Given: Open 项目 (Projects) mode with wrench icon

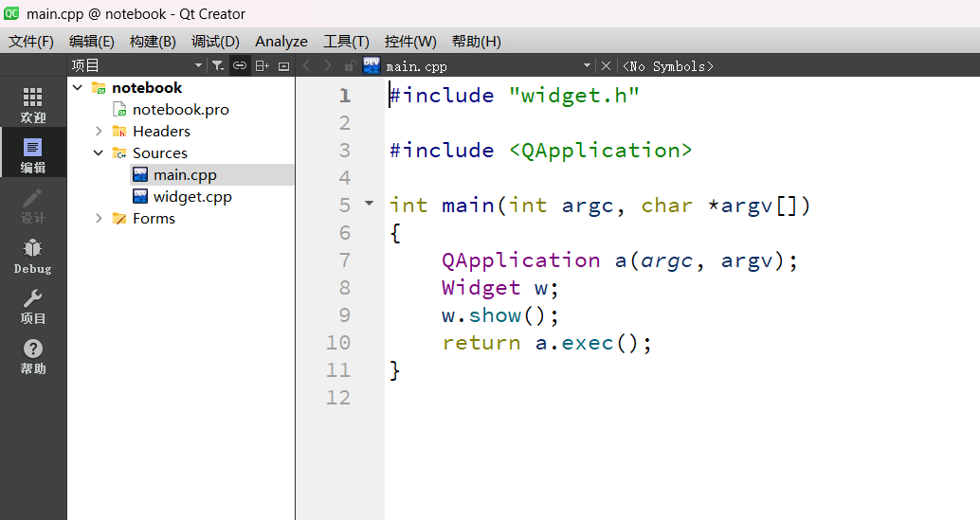Looking at the screenshot, I should pyautogui.click(x=32, y=306).
